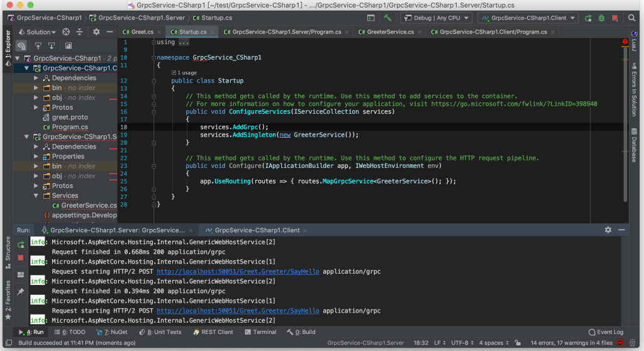Screen dimensions: 644x351
Task: Toggle Errors In Solution side panel
Action: [x=634, y=89]
